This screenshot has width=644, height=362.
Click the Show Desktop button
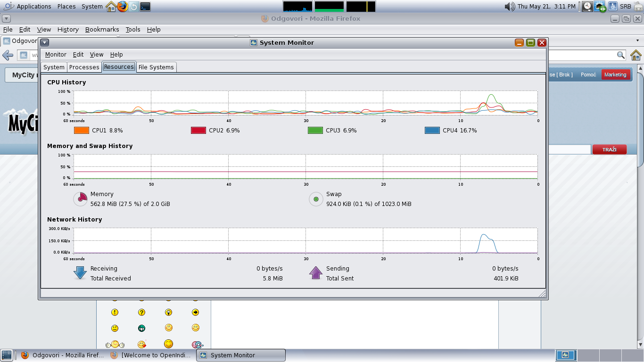click(x=7, y=355)
